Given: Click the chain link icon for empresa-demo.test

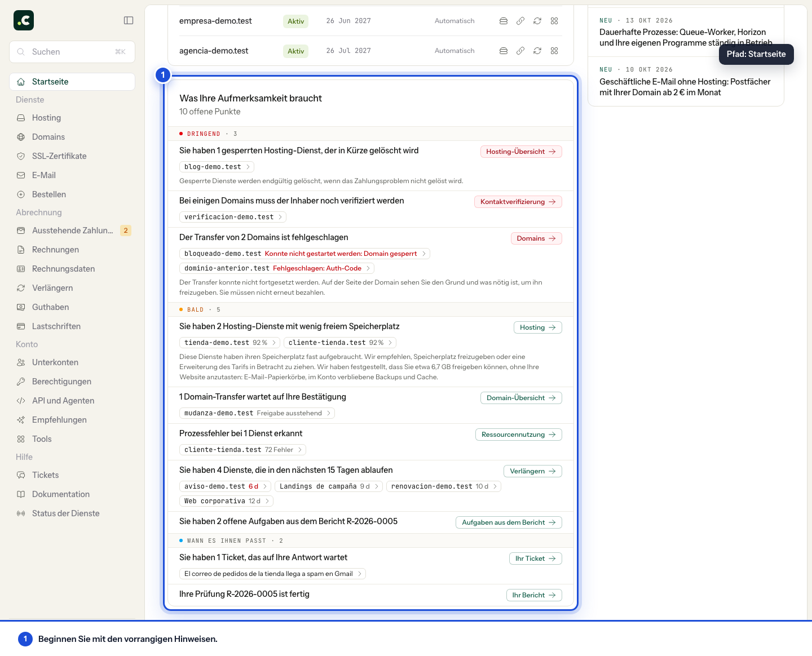Looking at the screenshot, I should click(x=520, y=21).
